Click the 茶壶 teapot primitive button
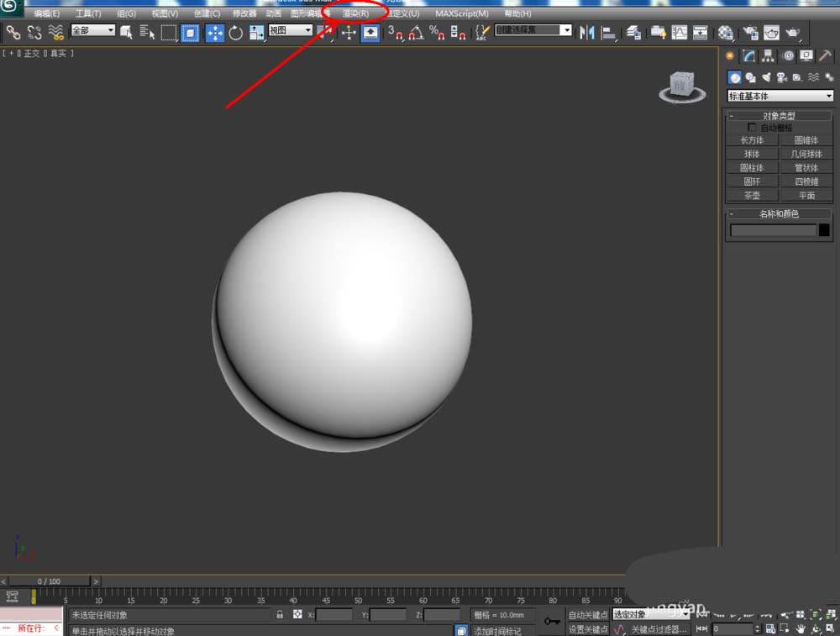The width and height of the screenshot is (840, 636). pos(752,195)
